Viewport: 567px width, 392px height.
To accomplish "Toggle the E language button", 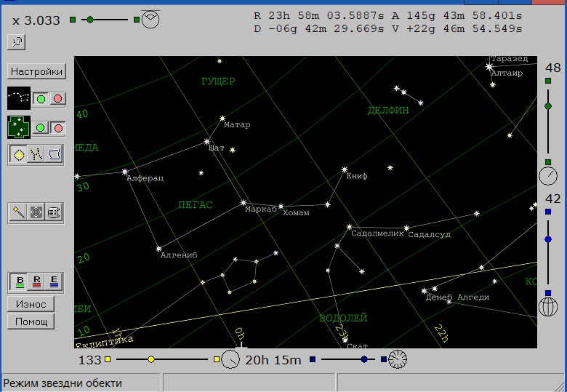I will pyautogui.click(x=54, y=281).
